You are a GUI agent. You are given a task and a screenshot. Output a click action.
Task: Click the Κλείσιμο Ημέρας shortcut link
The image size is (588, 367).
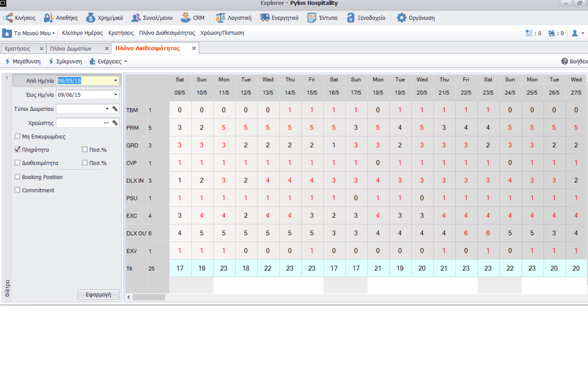point(82,33)
